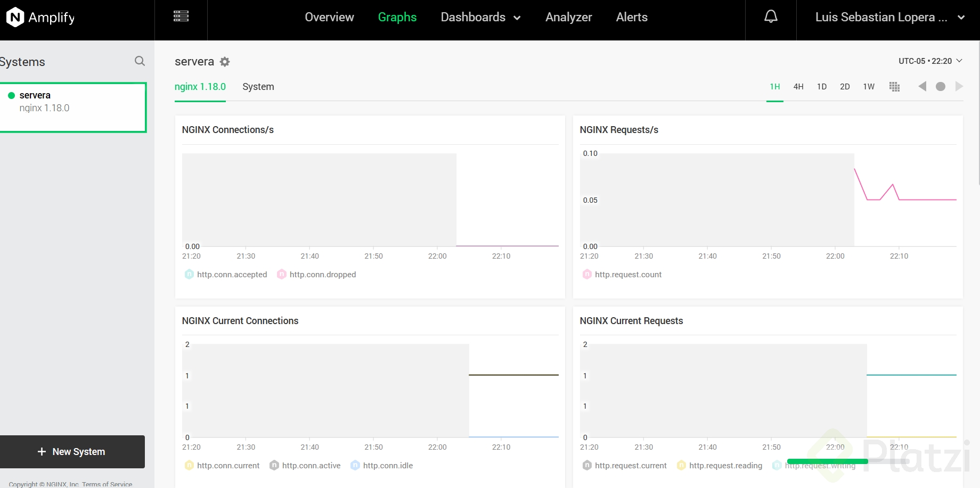Click the NGINX Connections/s graph title
Image resolution: width=980 pixels, height=488 pixels.
click(228, 130)
